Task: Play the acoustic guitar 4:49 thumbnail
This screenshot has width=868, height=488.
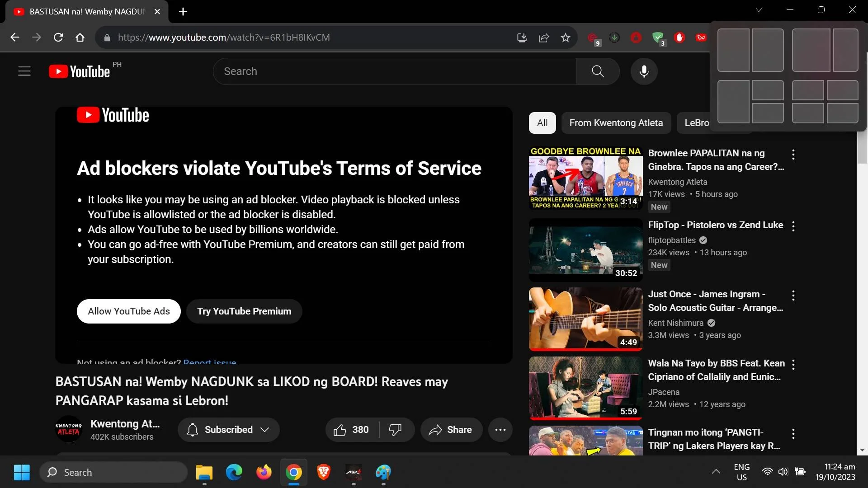Action: tap(586, 319)
